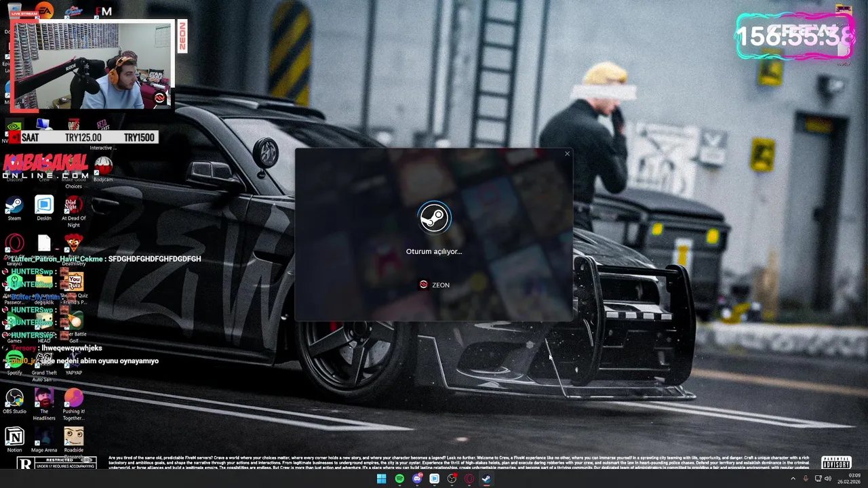
Task: Open Spotify from the taskbar
Action: point(399,479)
